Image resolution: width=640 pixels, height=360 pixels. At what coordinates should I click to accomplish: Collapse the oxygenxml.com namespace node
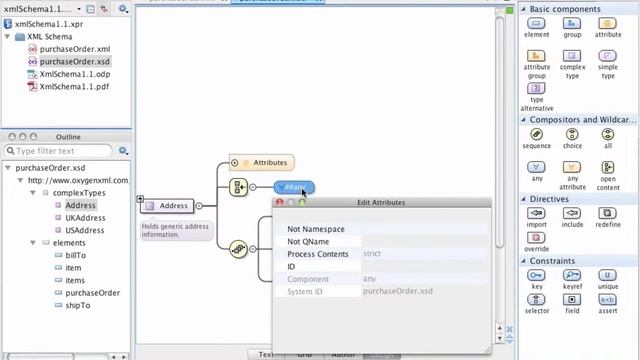(x=20, y=180)
